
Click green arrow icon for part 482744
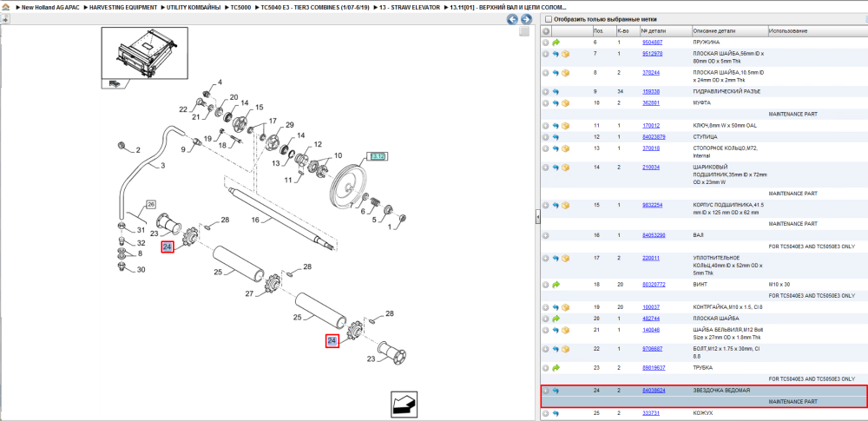click(x=556, y=319)
